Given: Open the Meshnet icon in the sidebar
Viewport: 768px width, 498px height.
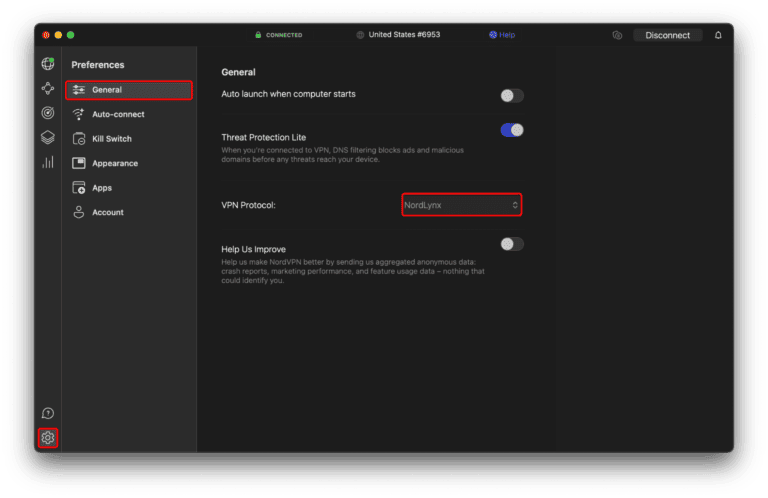Looking at the screenshot, I should pyautogui.click(x=47, y=88).
